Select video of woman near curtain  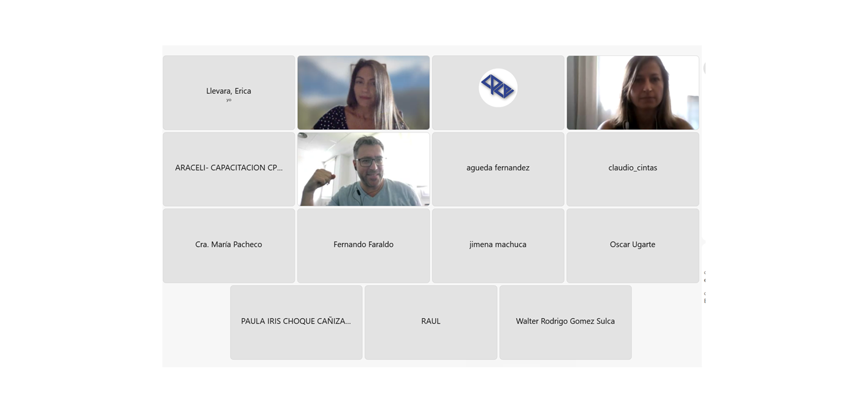coord(633,93)
